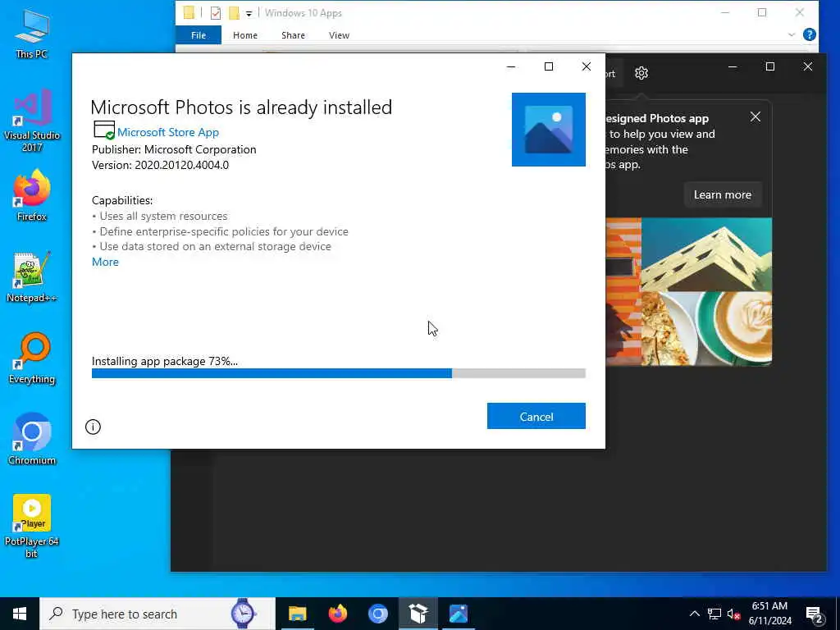Switch to Photos app taskbar icon

(x=459, y=614)
